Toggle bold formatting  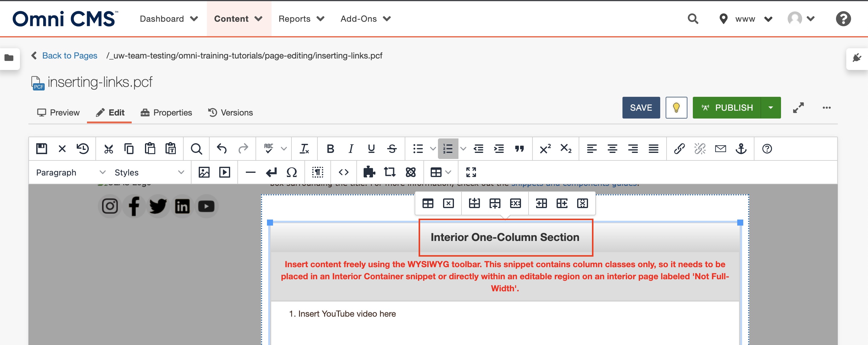[x=330, y=148]
